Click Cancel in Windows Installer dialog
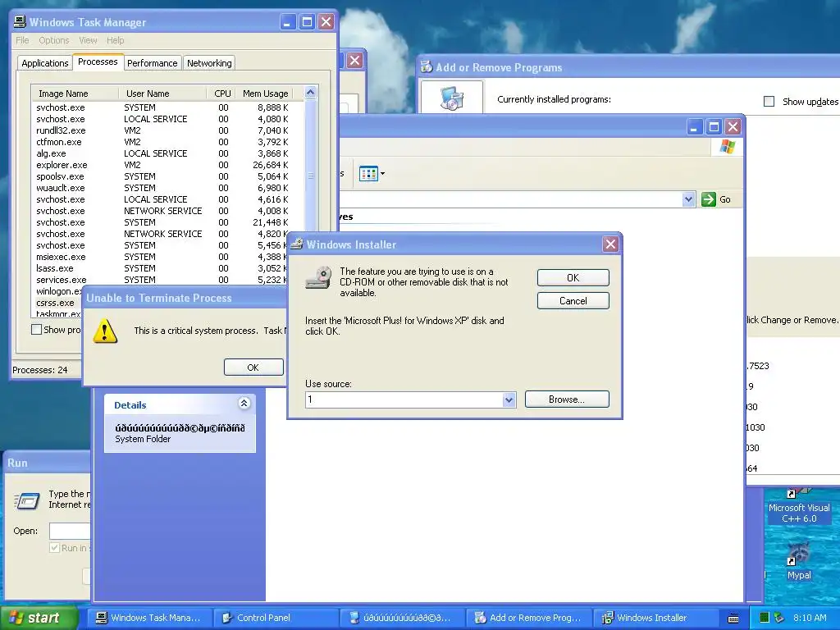The width and height of the screenshot is (840, 630). [573, 300]
